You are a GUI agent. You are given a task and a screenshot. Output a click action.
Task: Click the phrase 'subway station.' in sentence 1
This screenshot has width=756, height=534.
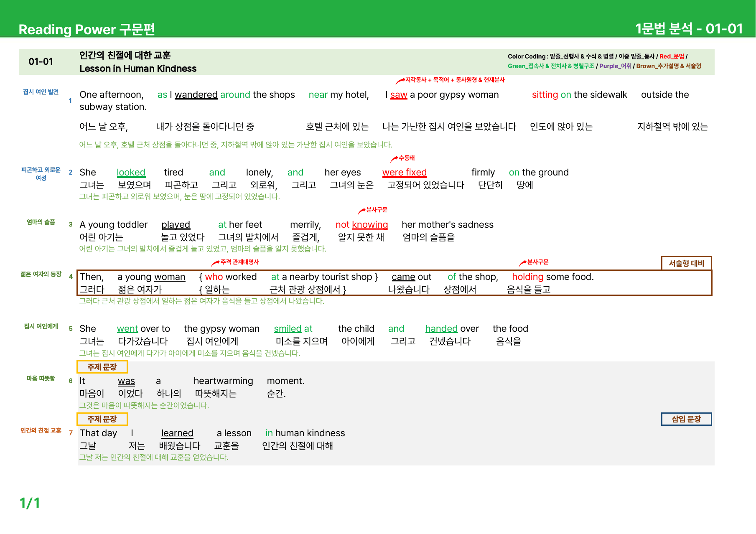coord(113,107)
